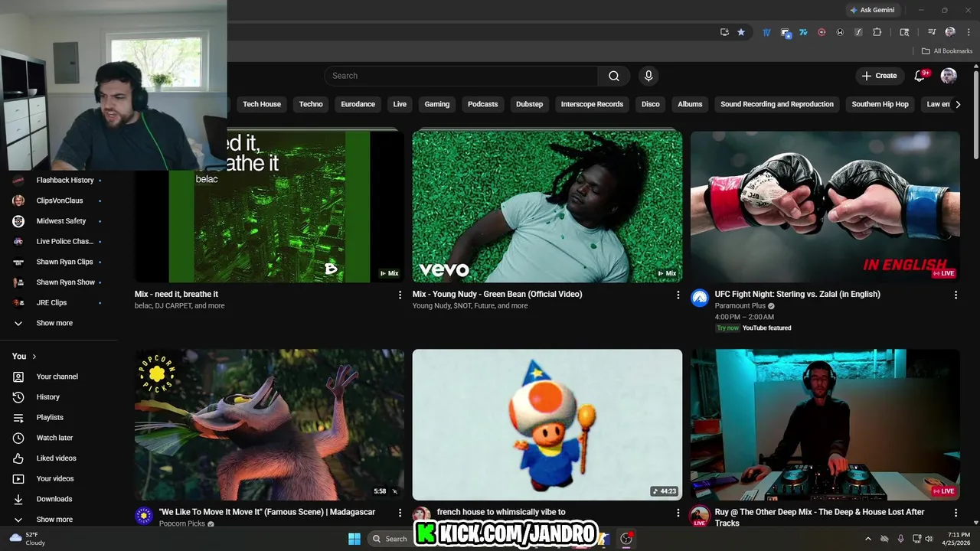The height and width of the screenshot is (551, 980).
Task: Select the Southern Hip Hop chip
Action: [x=880, y=104]
